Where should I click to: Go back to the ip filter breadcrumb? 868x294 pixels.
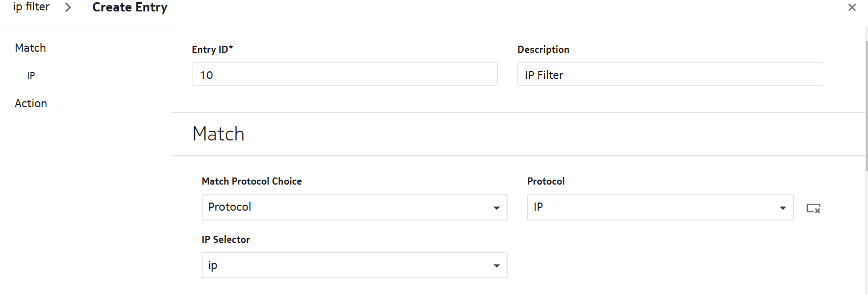pyautogui.click(x=31, y=7)
